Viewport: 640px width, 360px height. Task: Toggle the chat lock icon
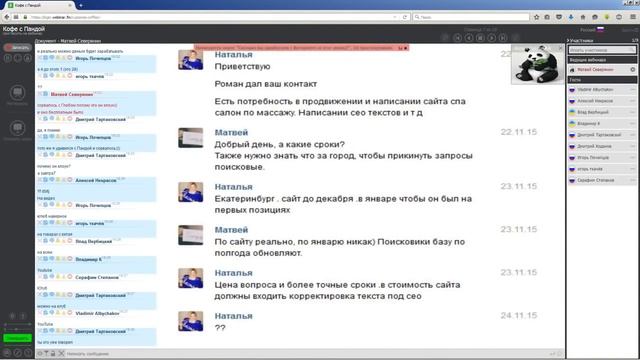click(x=53, y=353)
